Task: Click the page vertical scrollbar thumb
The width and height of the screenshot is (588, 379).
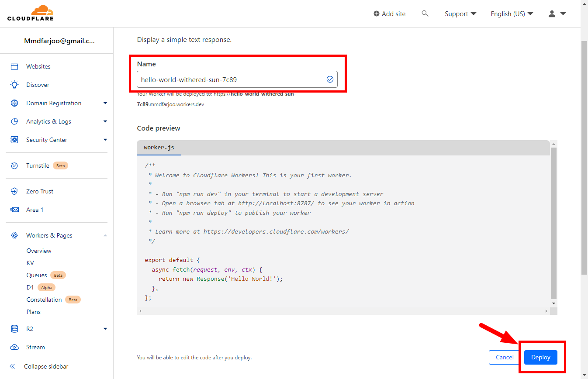Action: coord(585,157)
